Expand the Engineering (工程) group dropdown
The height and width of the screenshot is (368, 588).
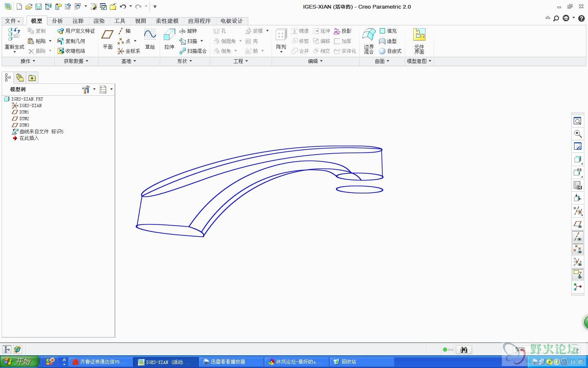241,61
